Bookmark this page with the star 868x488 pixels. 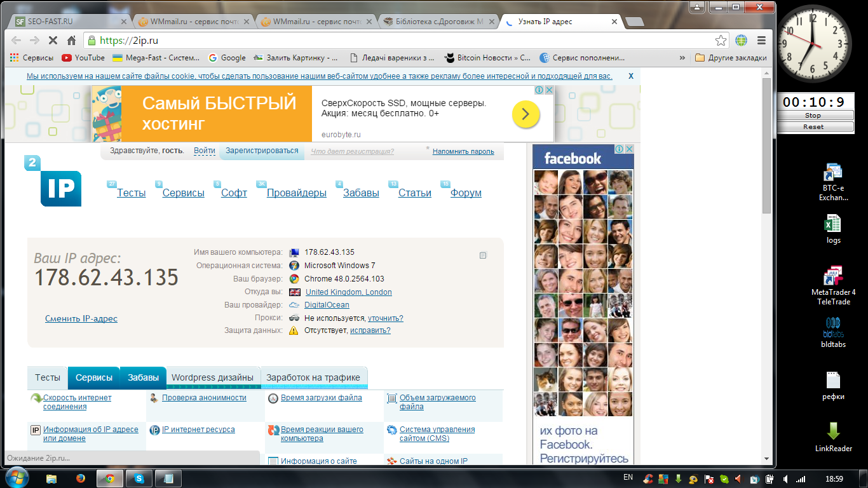721,40
